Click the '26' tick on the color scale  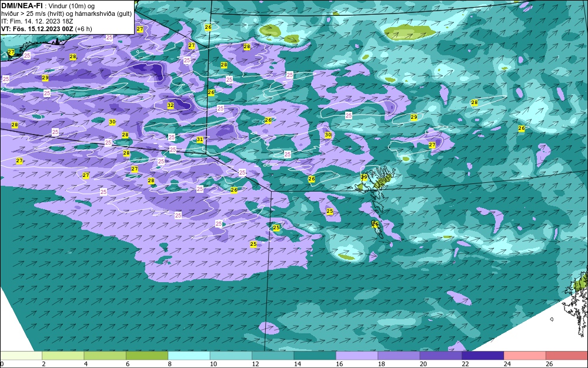[549, 364]
